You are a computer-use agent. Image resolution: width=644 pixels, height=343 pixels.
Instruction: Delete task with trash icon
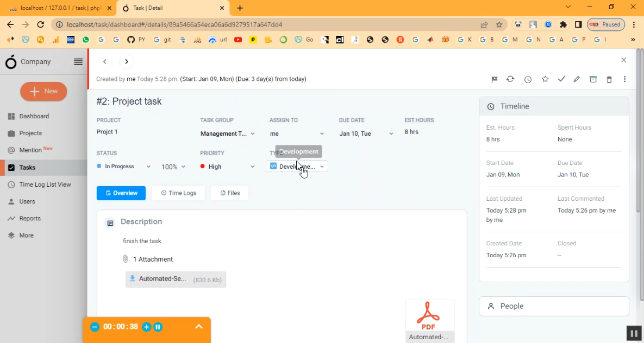tap(609, 79)
